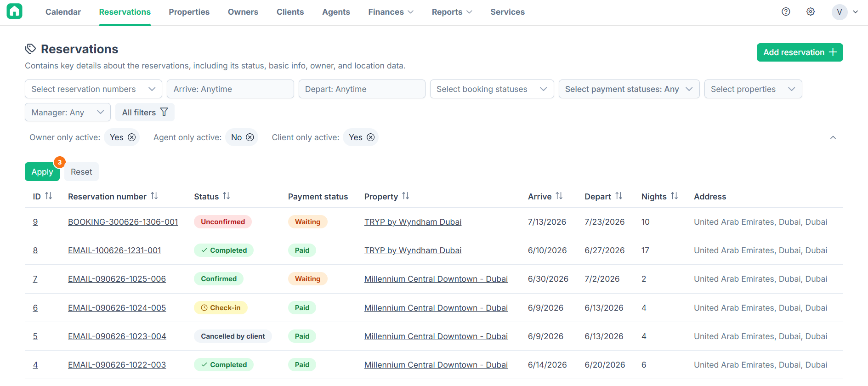Click the Arrive: Anytime date field
The width and height of the screenshot is (868, 386).
pos(230,89)
